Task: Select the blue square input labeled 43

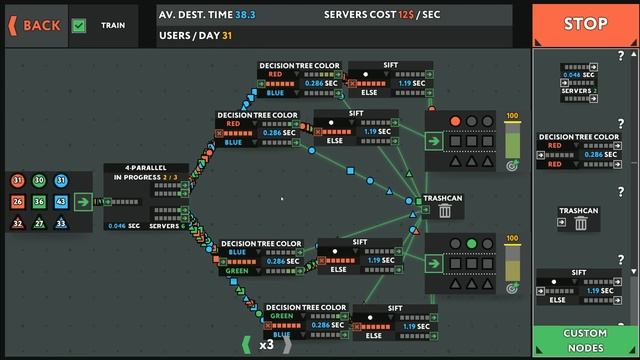Action: (x=61, y=202)
